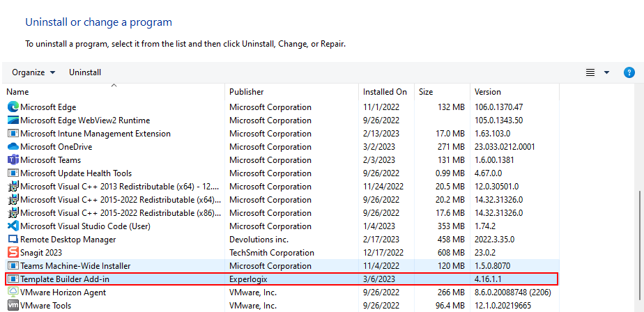Click the Experlogix publisher cell

248,279
